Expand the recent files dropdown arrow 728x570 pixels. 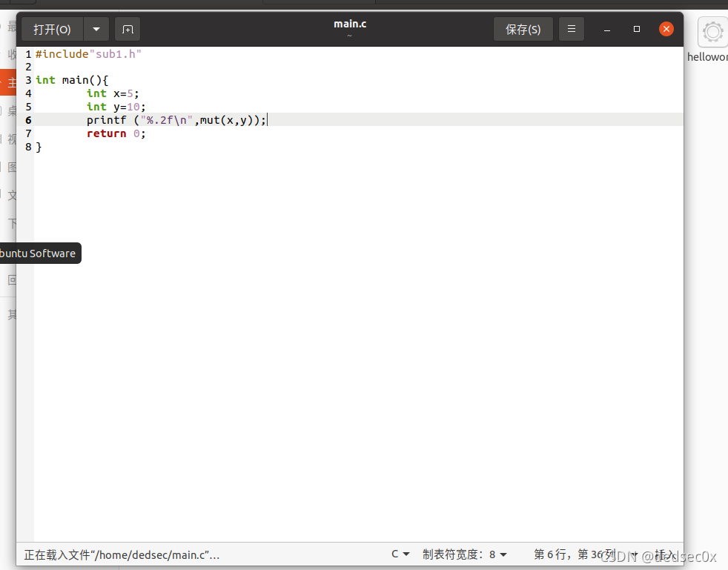(x=96, y=29)
